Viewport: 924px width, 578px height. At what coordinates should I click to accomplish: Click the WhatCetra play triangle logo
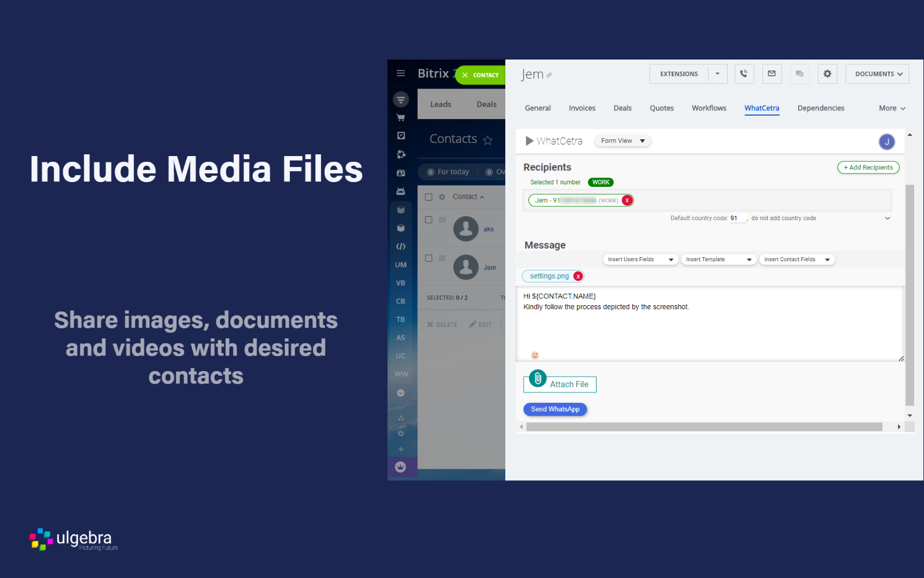click(x=530, y=141)
